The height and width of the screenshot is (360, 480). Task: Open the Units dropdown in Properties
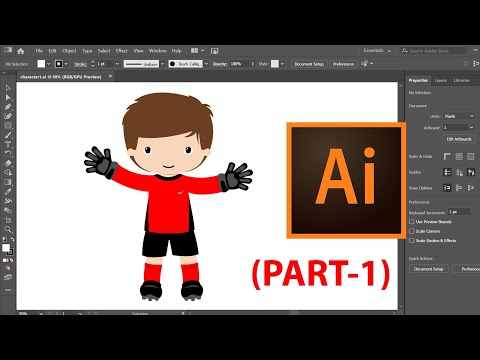click(459, 116)
